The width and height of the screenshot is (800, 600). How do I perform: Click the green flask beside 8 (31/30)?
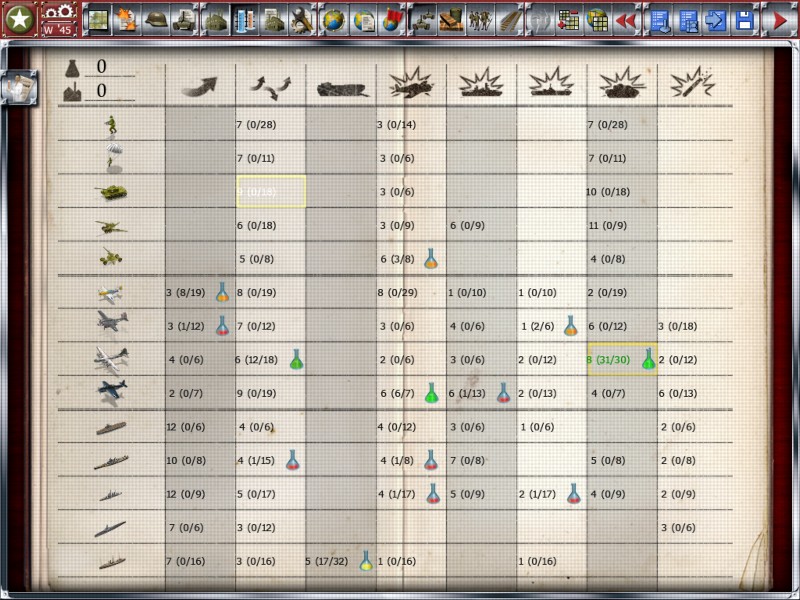coord(648,359)
